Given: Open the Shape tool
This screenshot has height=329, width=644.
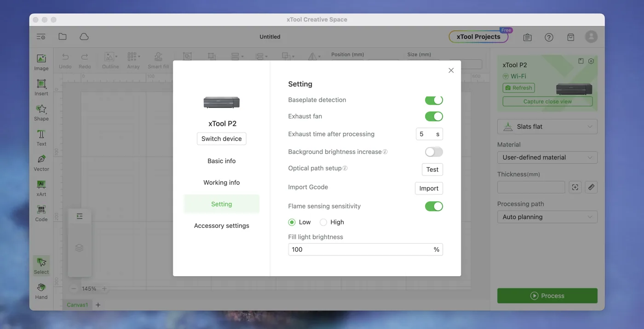Looking at the screenshot, I should [x=41, y=113].
